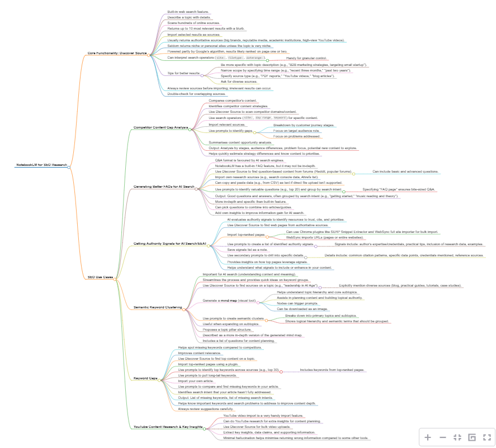Select 'Important for AI search' node under Semantic Keyword Clustering
The width and height of the screenshot is (496, 448).
[x=249, y=274]
